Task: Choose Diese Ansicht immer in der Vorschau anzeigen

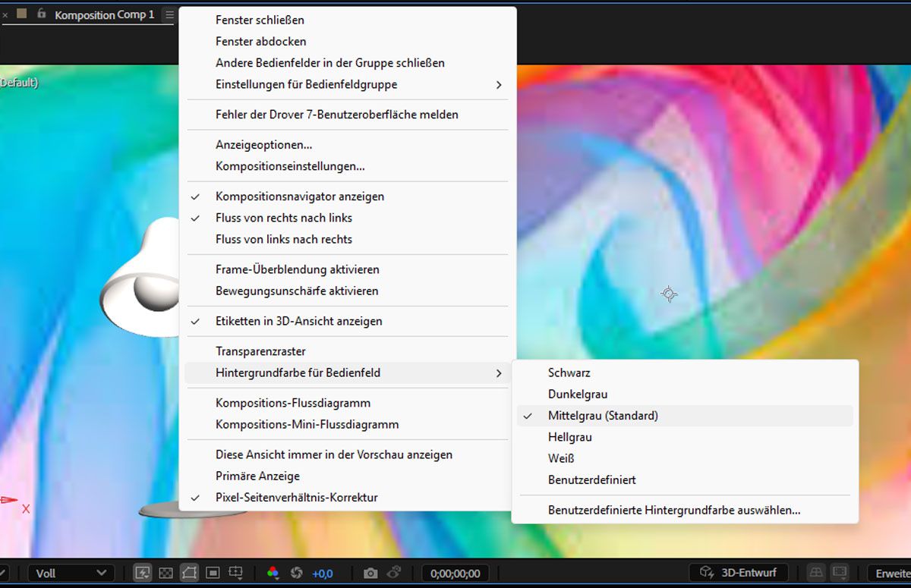Action: click(347, 454)
